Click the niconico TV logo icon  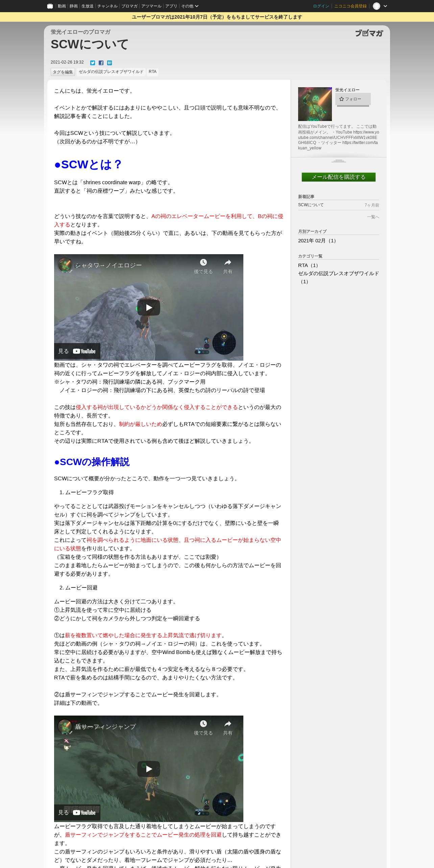click(x=50, y=6)
